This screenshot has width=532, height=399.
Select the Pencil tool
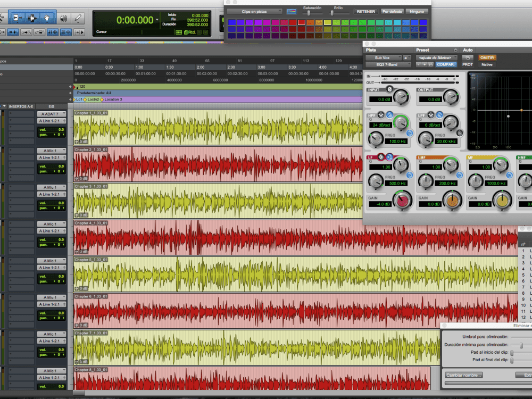78,18
